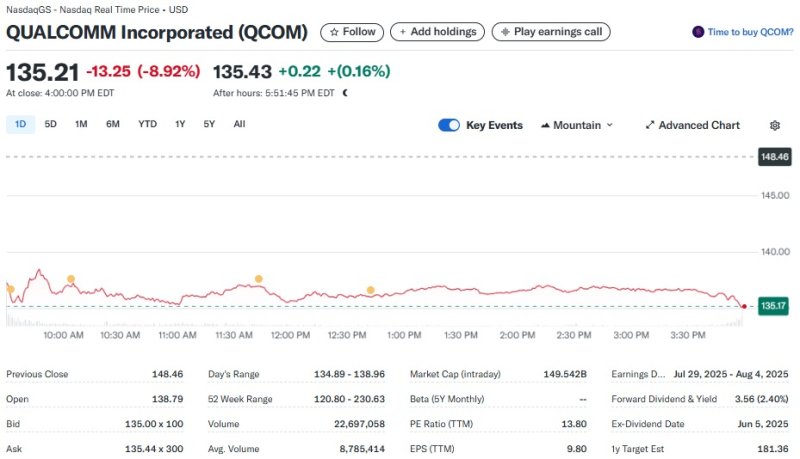The width and height of the screenshot is (800, 459).
Task: Click Volume value 22,697,058
Action: pyautogui.click(x=360, y=424)
